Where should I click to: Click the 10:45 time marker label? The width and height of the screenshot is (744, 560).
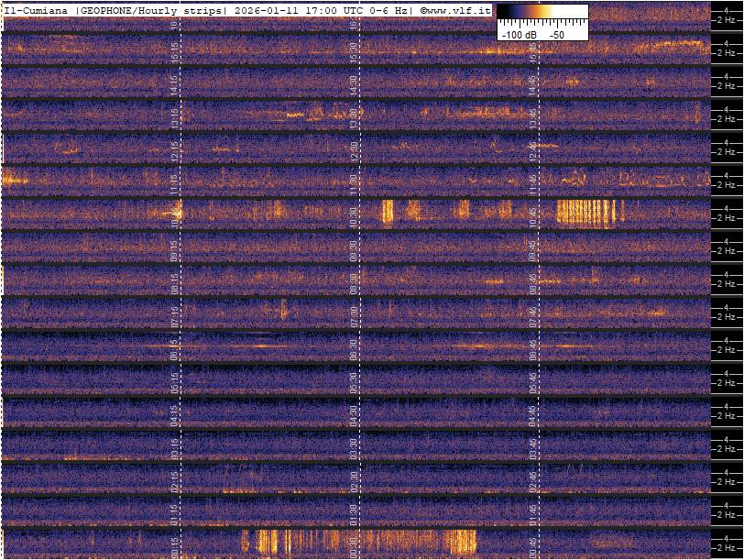tap(533, 215)
